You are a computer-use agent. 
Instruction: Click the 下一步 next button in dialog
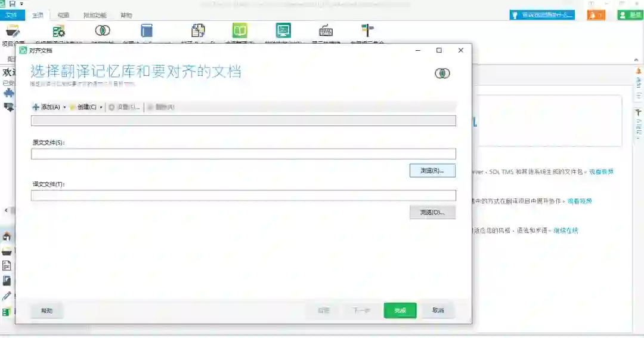tap(361, 311)
